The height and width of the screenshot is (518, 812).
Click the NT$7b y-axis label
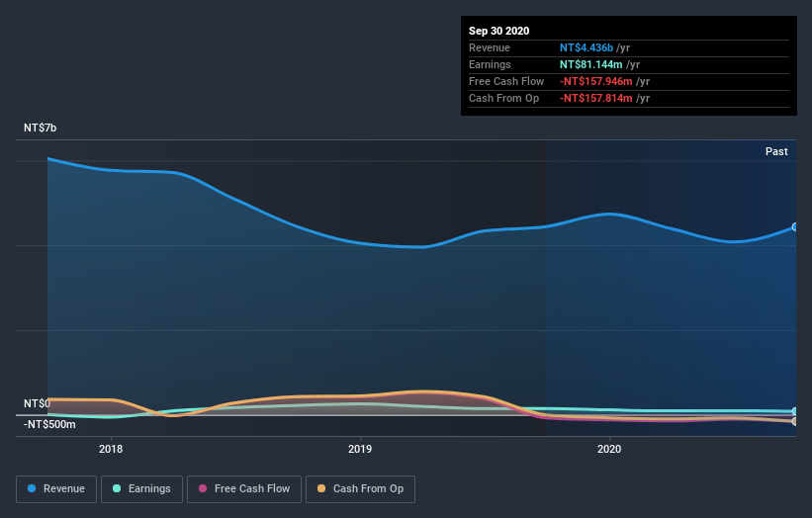(x=40, y=128)
